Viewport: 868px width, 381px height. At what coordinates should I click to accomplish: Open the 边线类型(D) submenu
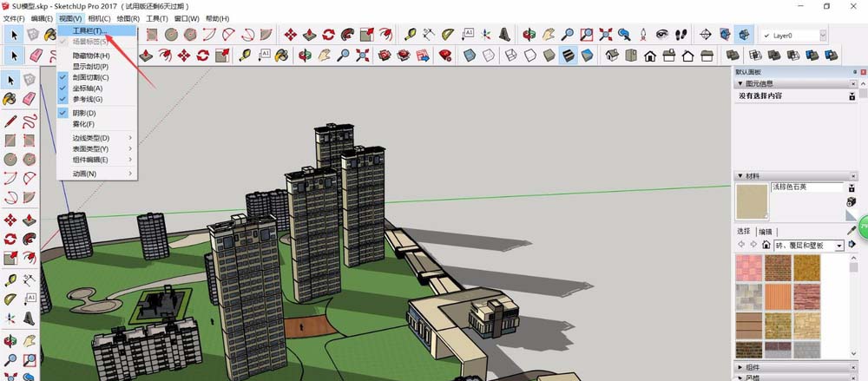point(97,138)
